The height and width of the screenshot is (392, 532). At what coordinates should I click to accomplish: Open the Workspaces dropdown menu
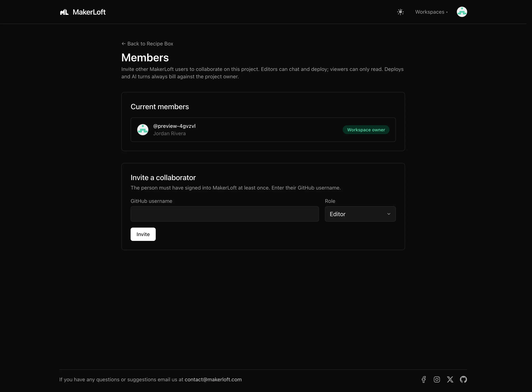[431, 12]
